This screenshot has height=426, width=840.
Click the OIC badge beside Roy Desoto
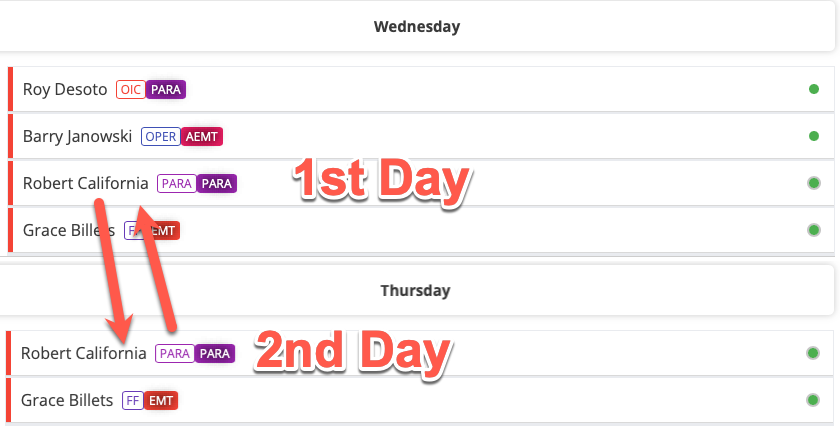[131, 90]
